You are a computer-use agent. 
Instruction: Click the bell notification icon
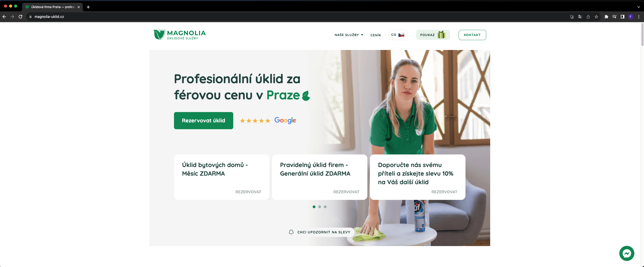[291, 232]
